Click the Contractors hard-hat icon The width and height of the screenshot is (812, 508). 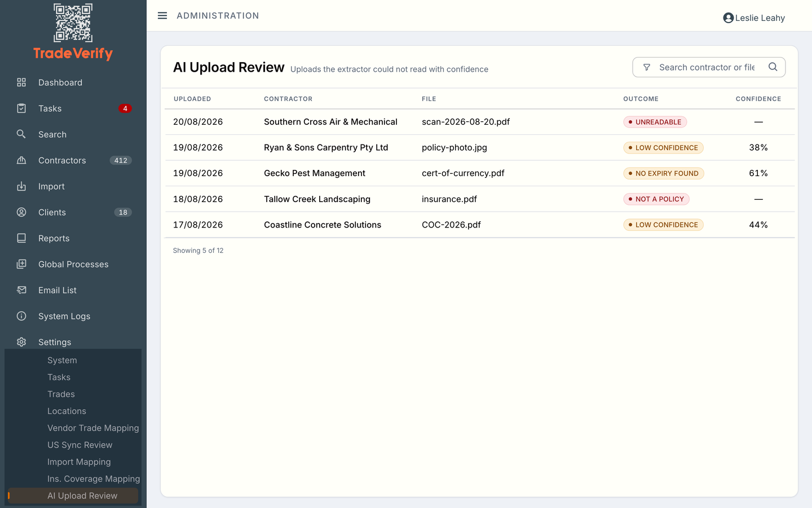click(21, 160)
